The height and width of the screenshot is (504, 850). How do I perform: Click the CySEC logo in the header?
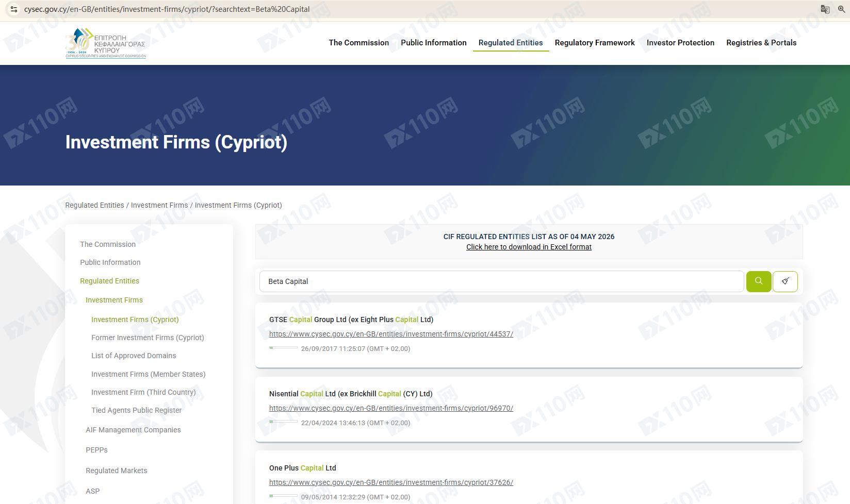coord(106,43)
